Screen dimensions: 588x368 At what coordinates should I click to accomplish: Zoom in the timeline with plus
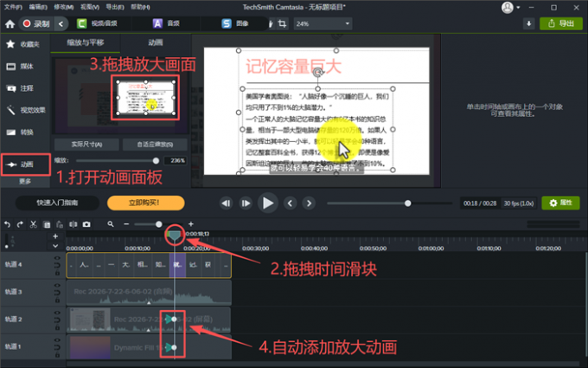tap(191, 224)
